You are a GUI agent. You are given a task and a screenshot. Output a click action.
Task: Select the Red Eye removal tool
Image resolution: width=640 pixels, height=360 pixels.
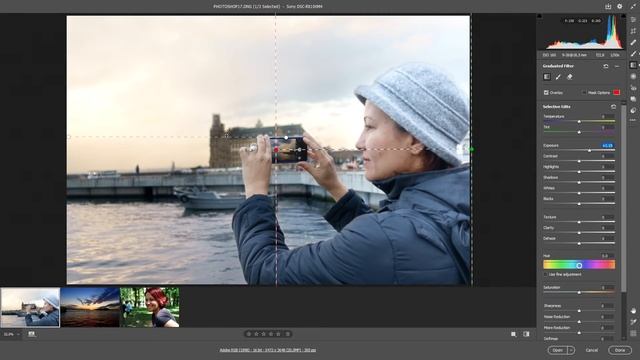point(633,87)
